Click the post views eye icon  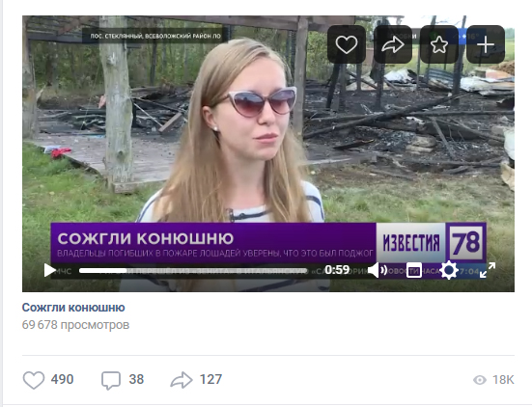point(480,380)
